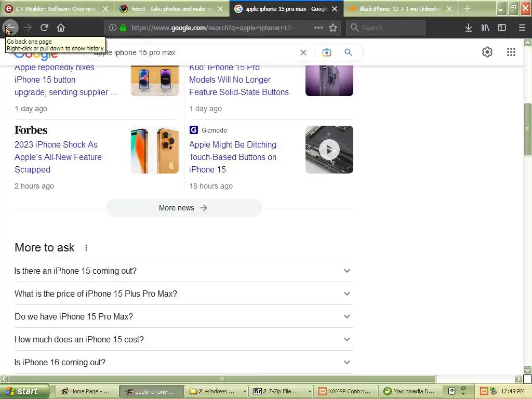Screen dimensions: 532x399
Task: Close the C++Builder tab
Action: tap(105, 9)
